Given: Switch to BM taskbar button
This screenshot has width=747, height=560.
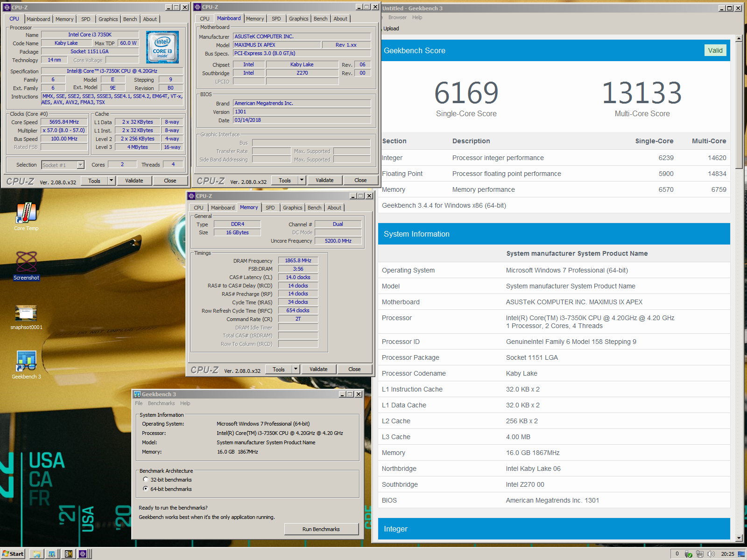Looking at the screenshot, I should click(69, 554).
